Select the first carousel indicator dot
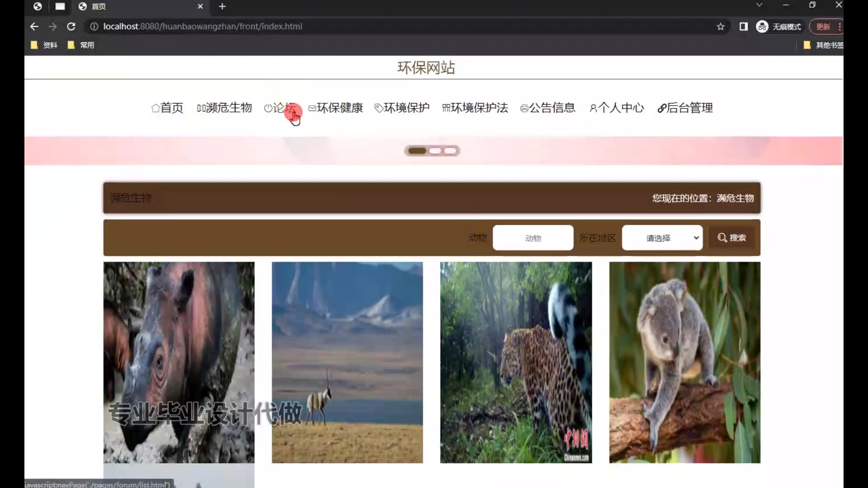The width and height of the screenshot is (868, 488). coord(417,151)
